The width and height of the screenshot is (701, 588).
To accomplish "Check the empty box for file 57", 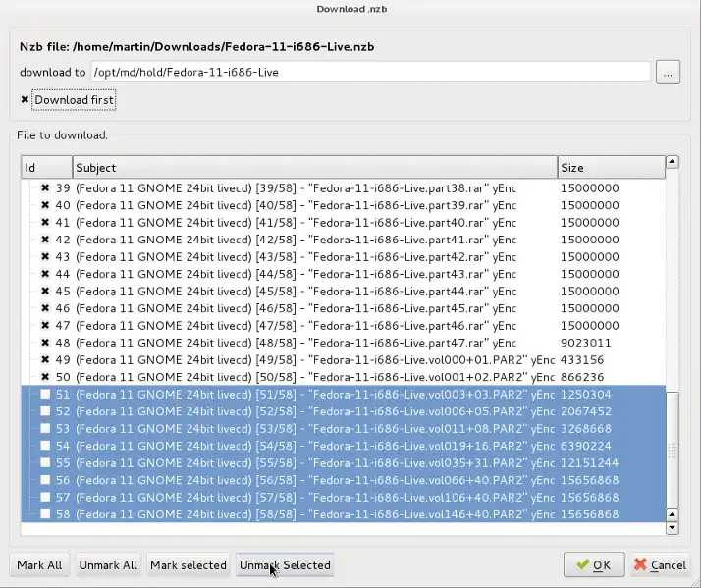I will 45,498.
